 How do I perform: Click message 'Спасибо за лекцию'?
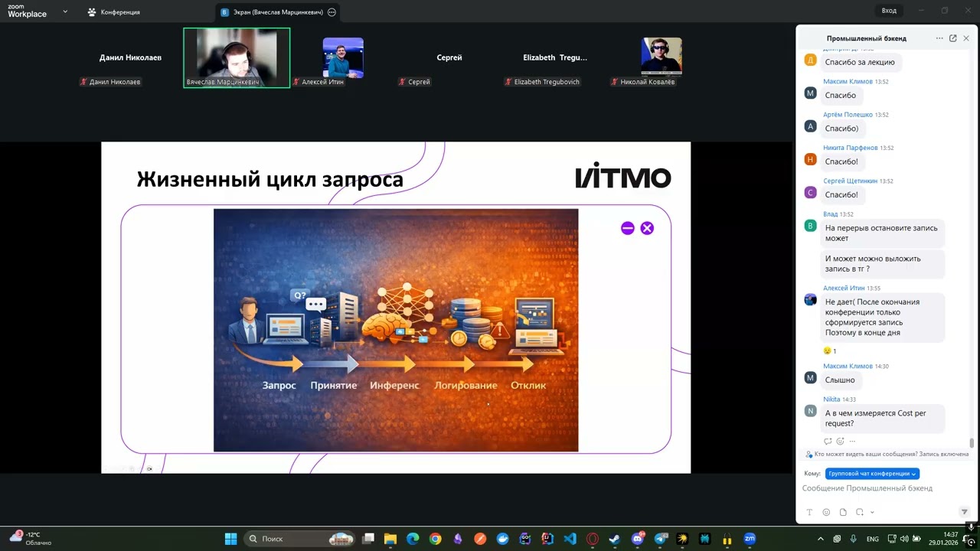click(860, 62)
